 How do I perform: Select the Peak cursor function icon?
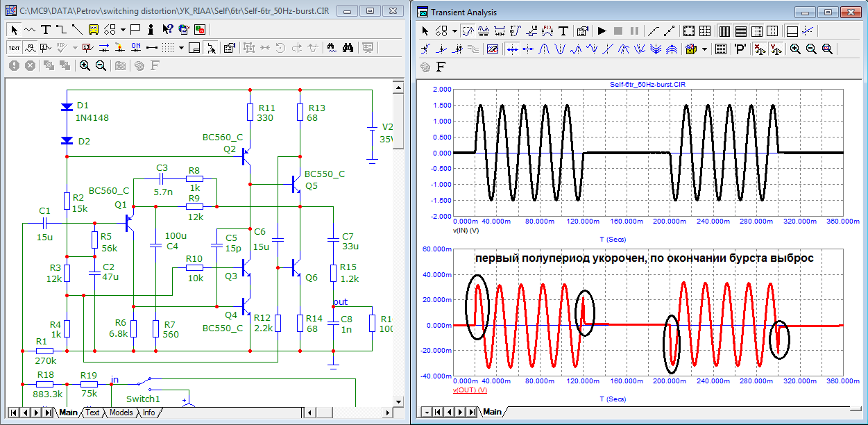click(x=545, y=49)
